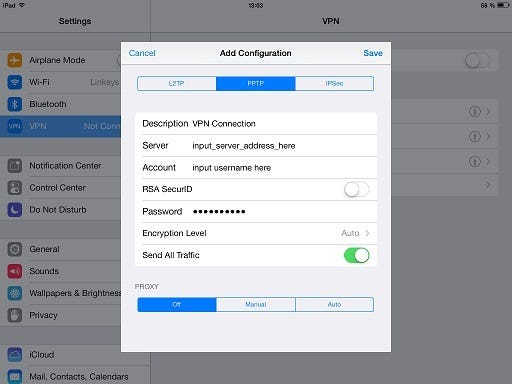This screenshot has height=384, width=512.
Task: Expand first VPN entry chevron
Action: (x=488, y=111)
